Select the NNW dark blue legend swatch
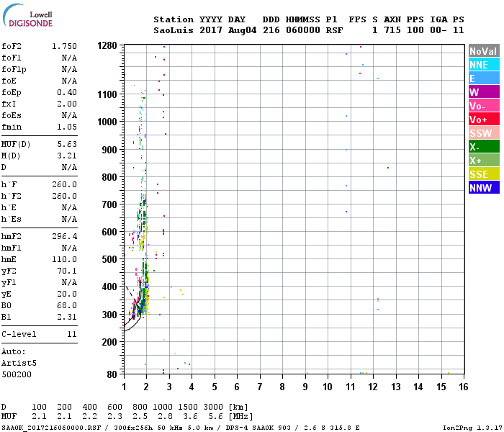 point(484,188)
